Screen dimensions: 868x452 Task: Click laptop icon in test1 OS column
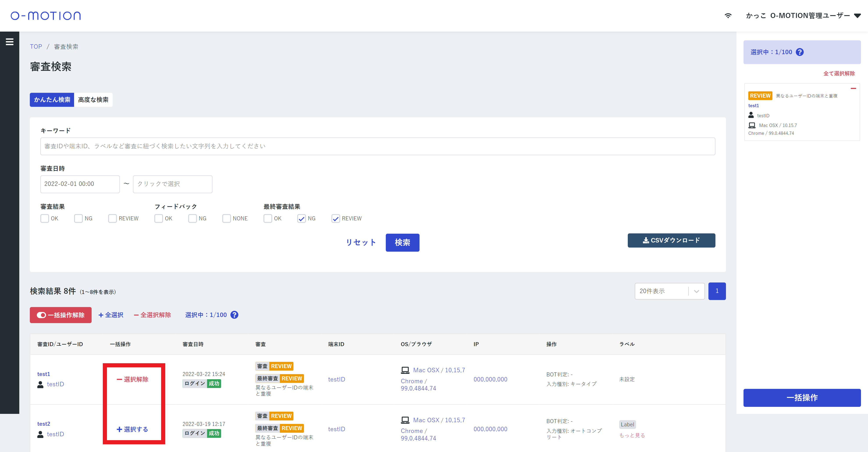405,370
